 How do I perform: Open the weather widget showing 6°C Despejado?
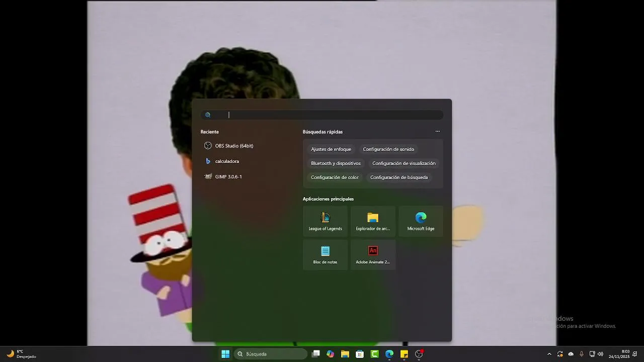[x=21, y=354]
